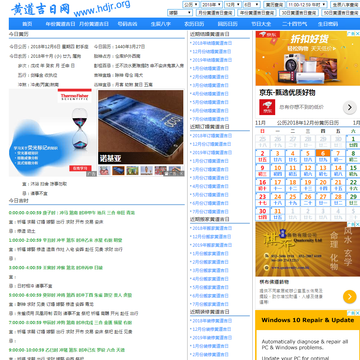360x360 pixels.
Task: Click the yellow arrow button on JD ad
Action: [x=350, y=107]
